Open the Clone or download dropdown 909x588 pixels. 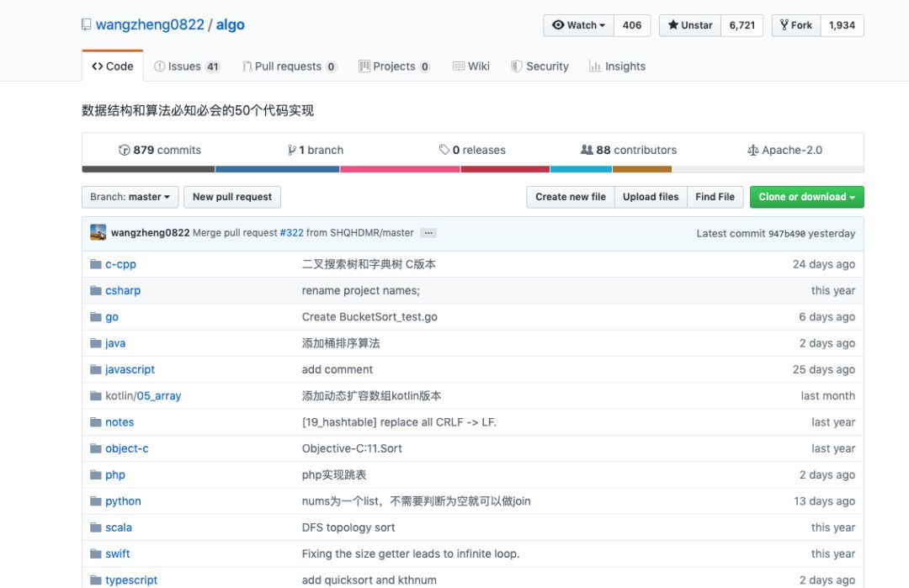(x=805, y=197)
